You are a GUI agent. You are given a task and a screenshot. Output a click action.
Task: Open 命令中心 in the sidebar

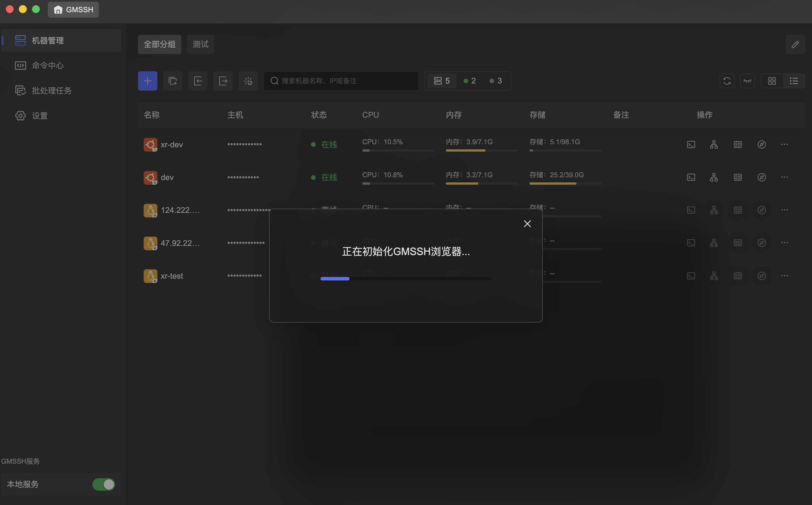point(61,66)
